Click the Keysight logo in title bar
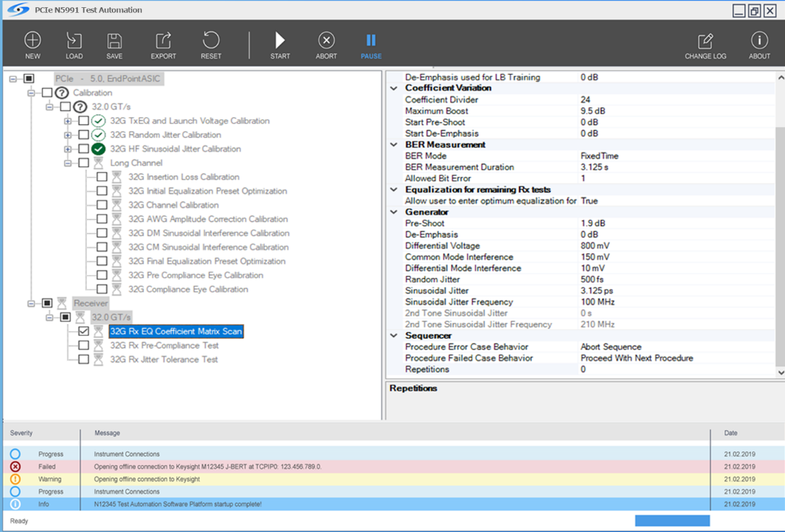This screenshot has width=785, height=532. tap(18, 9)
